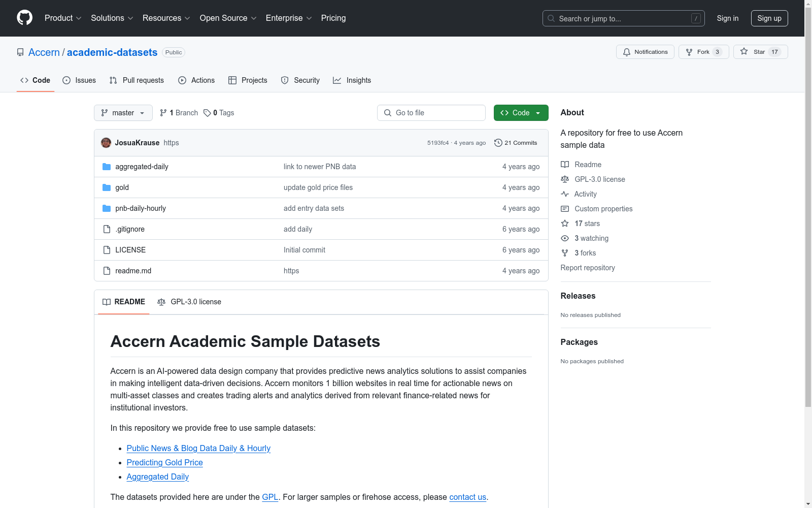
Task: Click Report repository
Action: (x=588, y=268)
